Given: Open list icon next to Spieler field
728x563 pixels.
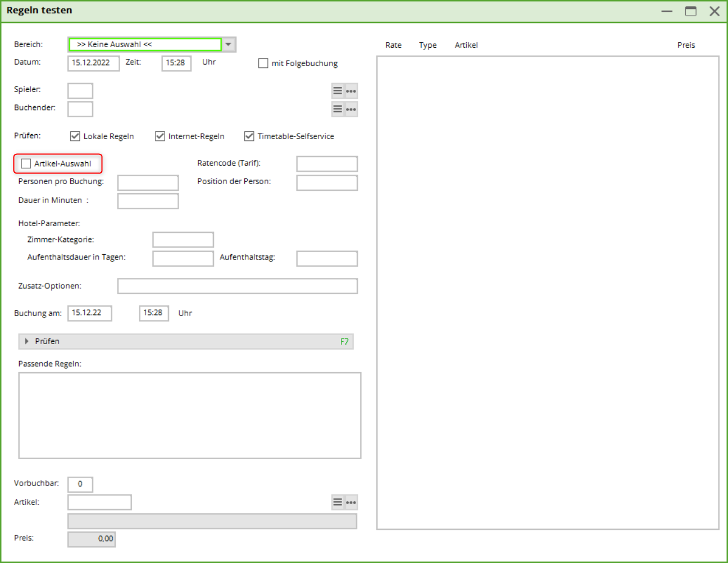Looking at the screenshot, I should pos(338,91).
